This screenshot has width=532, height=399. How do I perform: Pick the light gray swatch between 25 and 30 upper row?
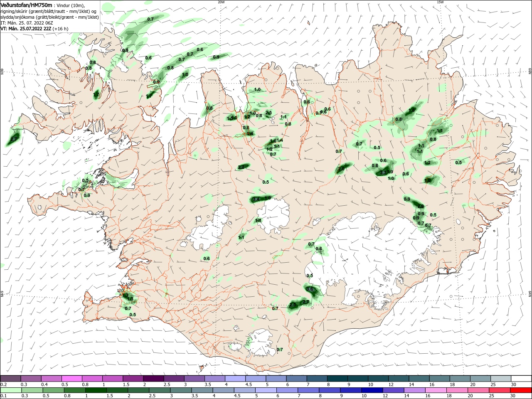tap(500, 378)
